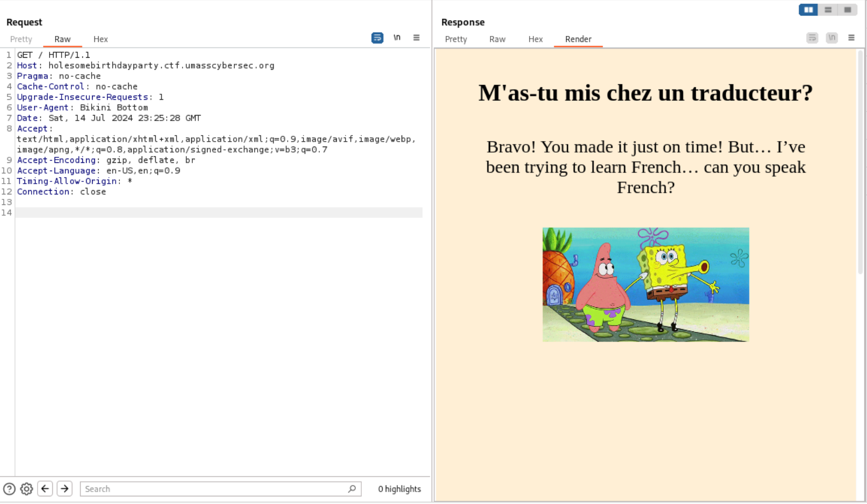Screen dimensions: 867x504
Task: Click the Timing-Allow-Origin header name
Action: [x=66, y=181]
